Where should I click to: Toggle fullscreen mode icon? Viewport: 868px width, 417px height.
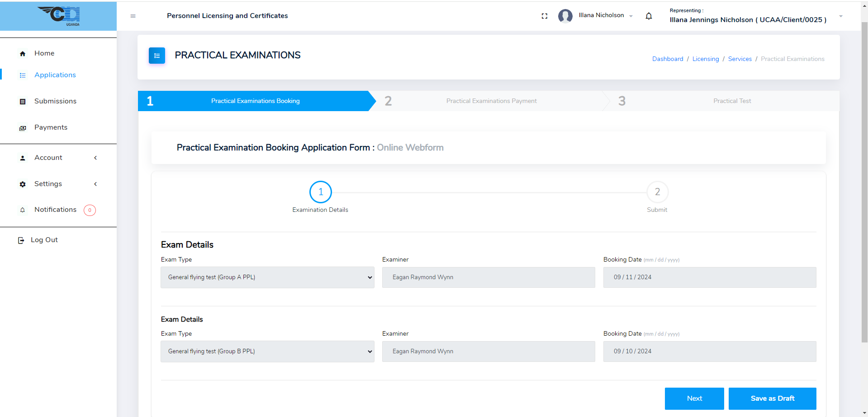545,16
